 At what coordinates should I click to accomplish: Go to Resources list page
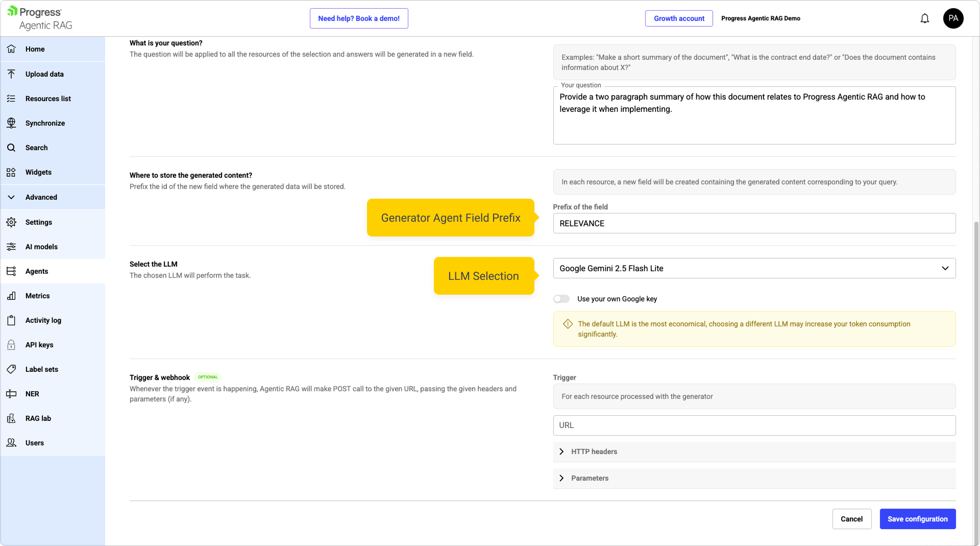(x=48, y=99)
